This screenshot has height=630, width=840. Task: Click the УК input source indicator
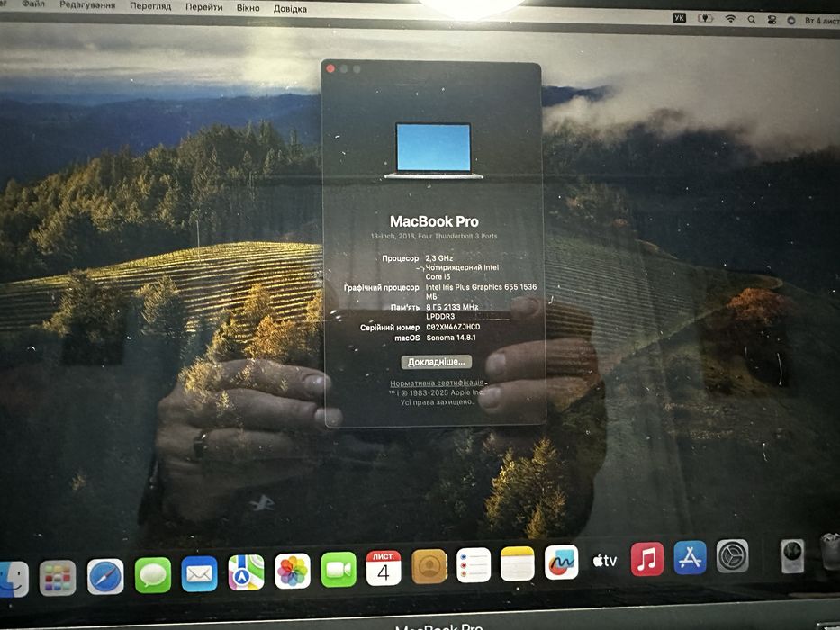(679, 18)
